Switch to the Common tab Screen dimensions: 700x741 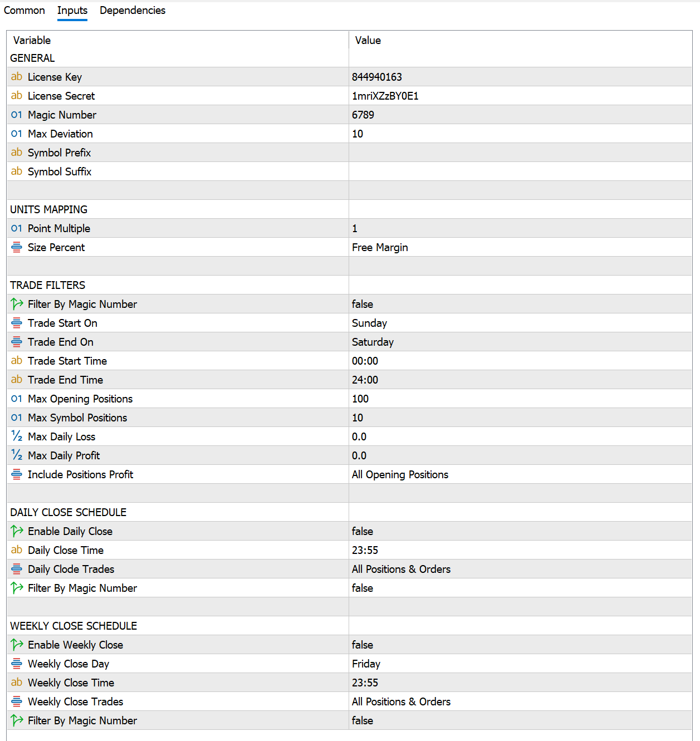click(25, 11)
